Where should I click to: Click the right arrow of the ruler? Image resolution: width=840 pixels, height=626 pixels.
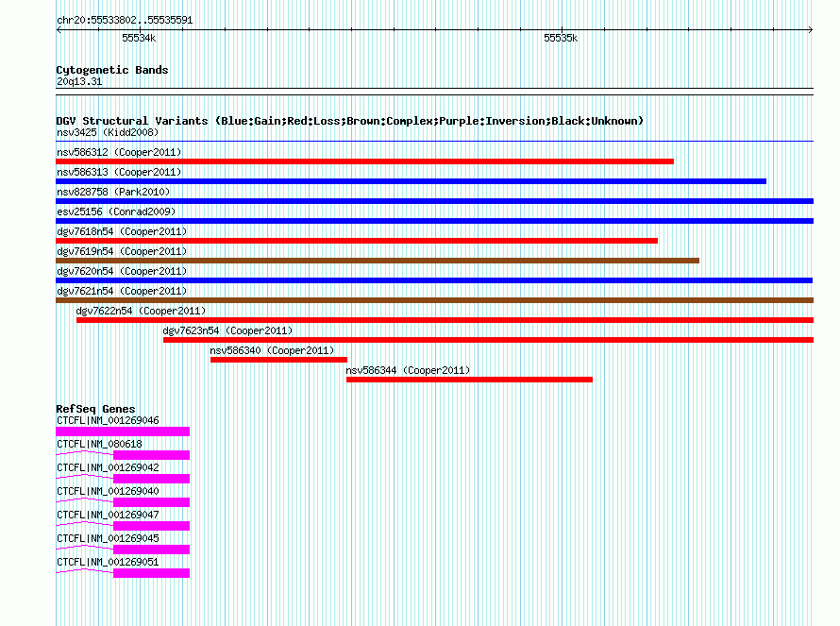click(x=811, y=30)
